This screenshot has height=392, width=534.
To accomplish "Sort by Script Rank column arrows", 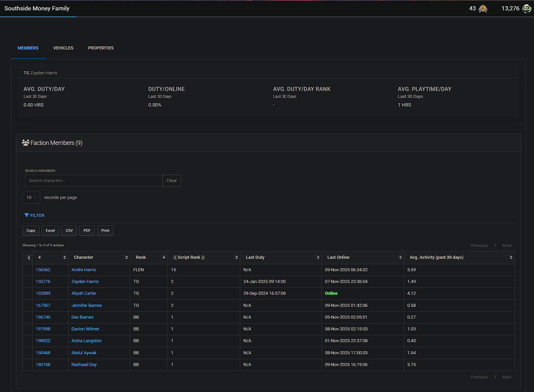I will tap(236, 257).
